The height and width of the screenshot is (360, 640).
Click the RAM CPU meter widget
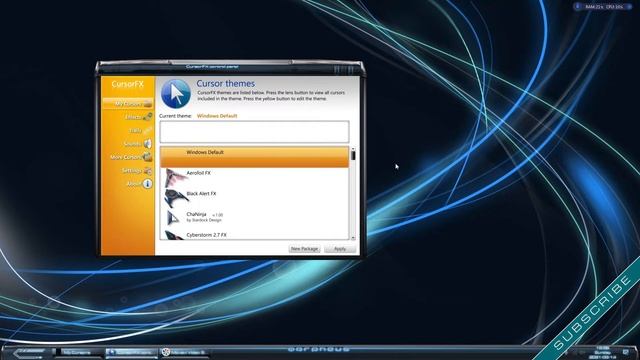pos(602,7)
